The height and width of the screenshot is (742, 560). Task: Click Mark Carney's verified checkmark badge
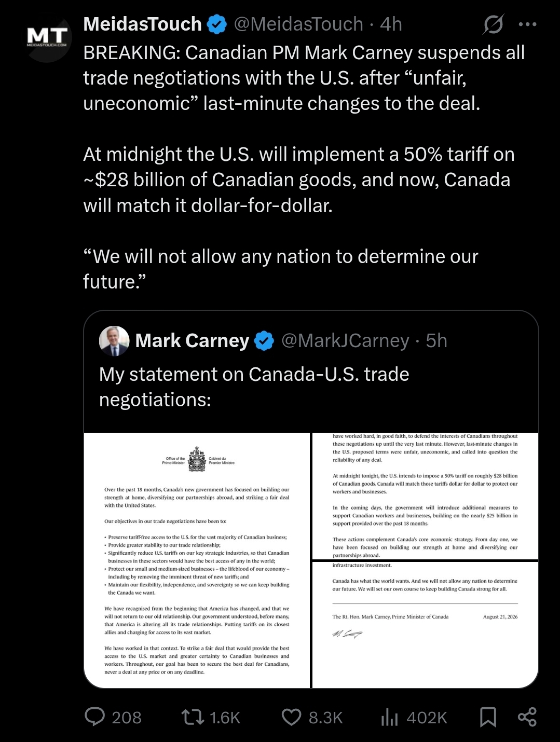pos(265,341)
